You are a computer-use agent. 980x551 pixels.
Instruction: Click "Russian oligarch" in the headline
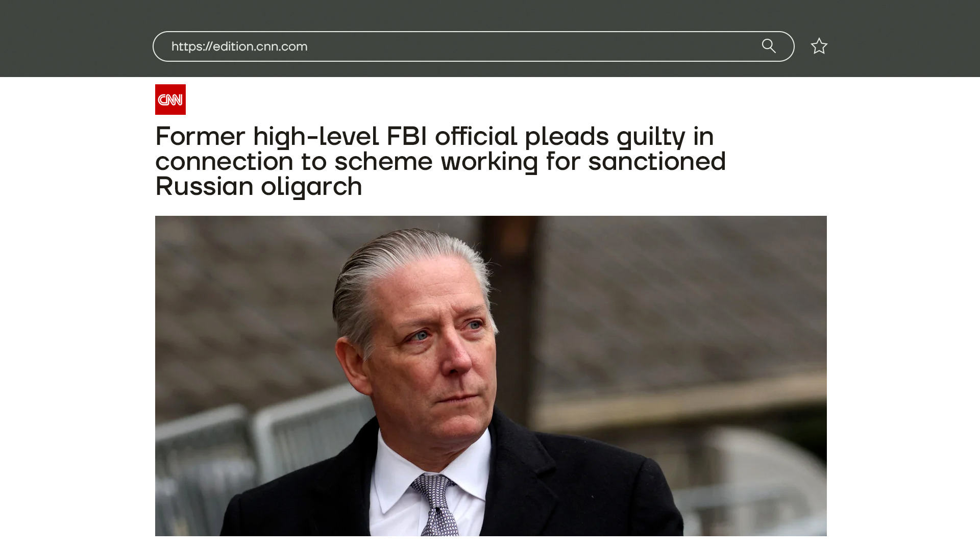coord(259,186)
